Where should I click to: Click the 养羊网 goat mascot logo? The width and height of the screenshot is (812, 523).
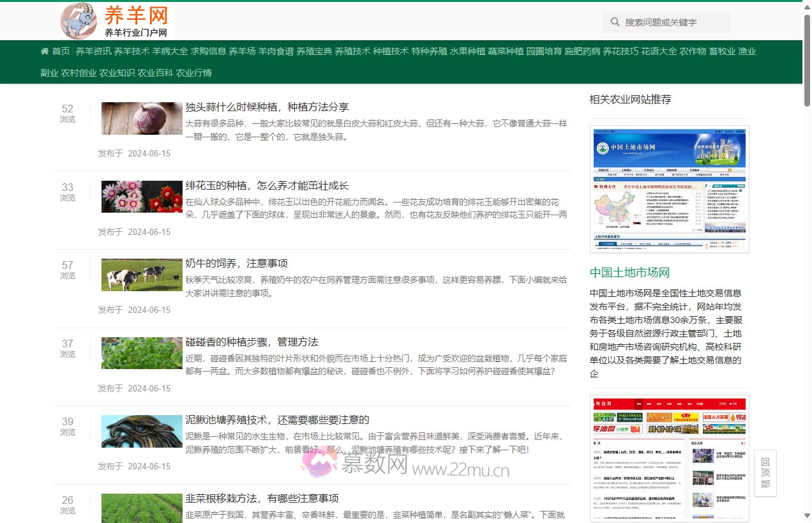78,21
